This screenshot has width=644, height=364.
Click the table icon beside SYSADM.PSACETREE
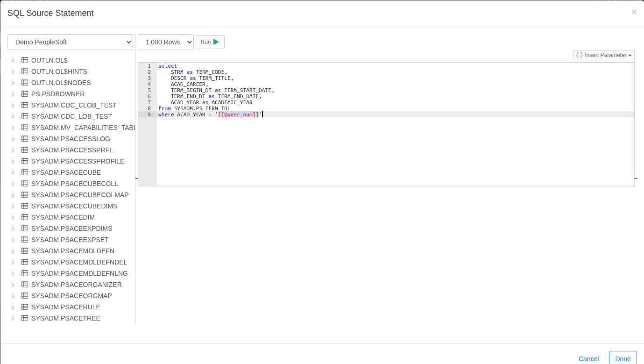25,318
